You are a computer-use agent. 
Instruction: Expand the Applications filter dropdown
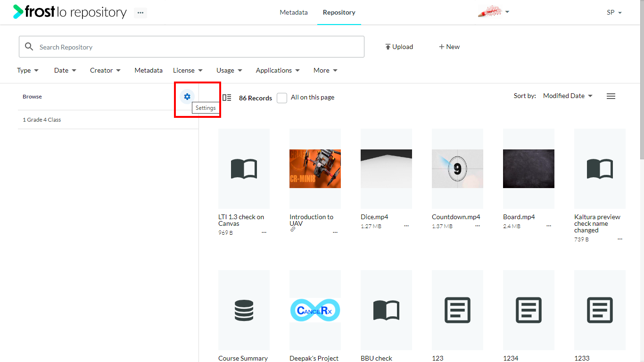278,70
